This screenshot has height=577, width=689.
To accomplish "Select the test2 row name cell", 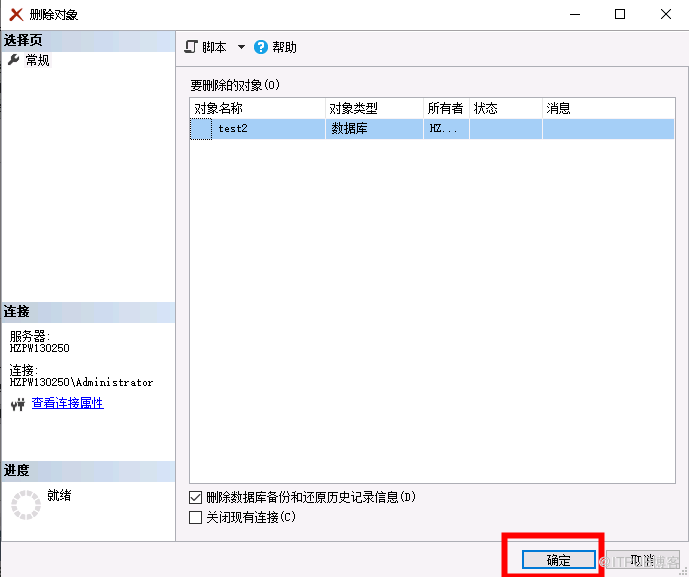I will [x=268, y=129].
